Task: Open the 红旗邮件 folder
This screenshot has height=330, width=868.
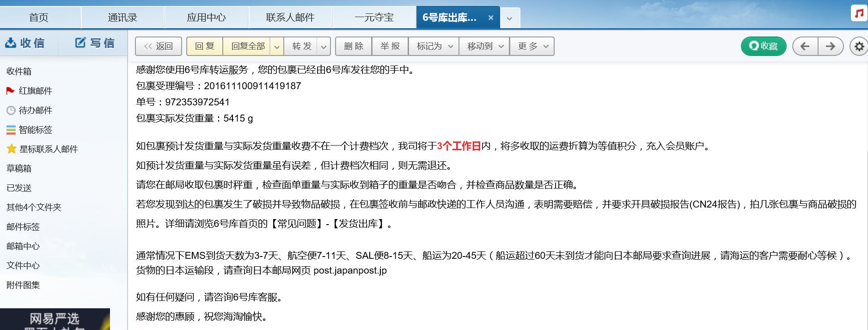Action: coord(36,91)
